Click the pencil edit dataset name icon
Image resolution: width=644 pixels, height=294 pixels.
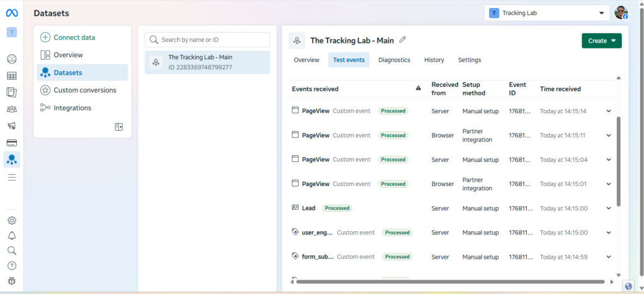pyautogui.click(x=403, y=40)
